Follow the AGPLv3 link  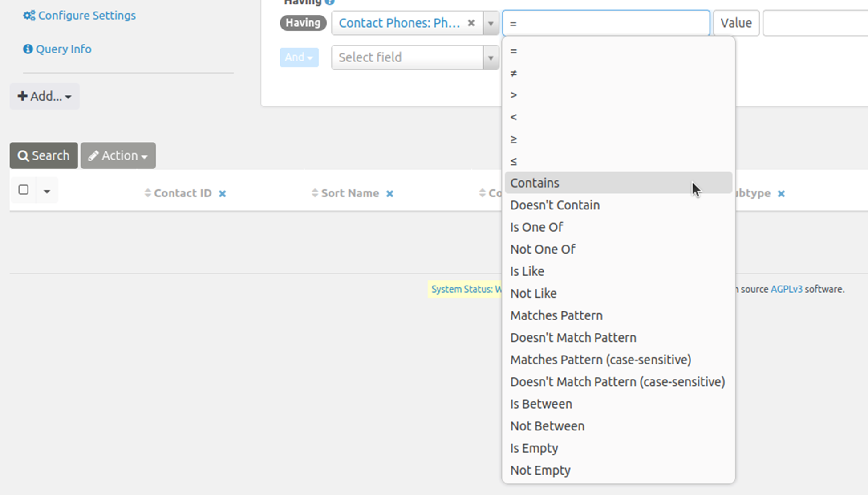tap(787, 290)
